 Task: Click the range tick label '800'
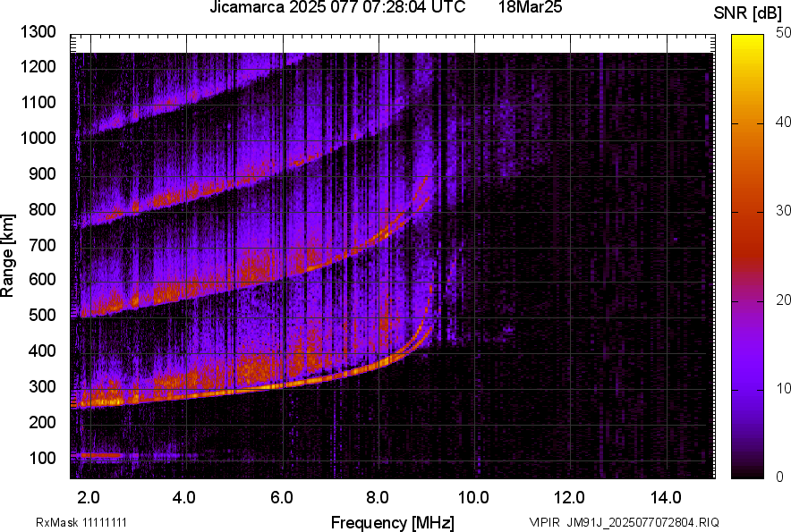[42, 208]
